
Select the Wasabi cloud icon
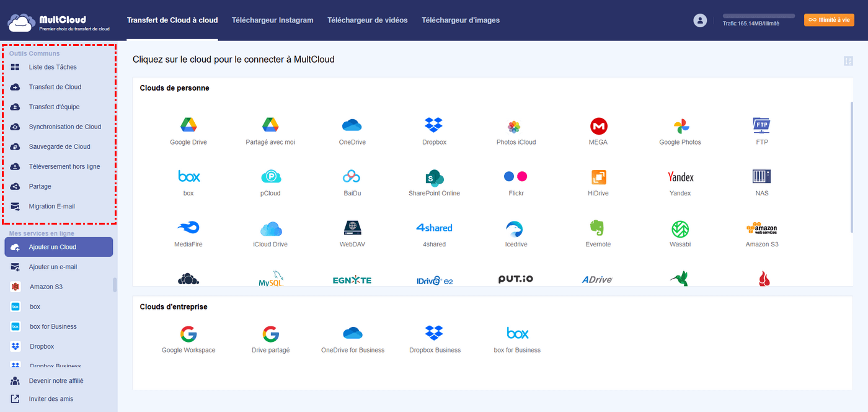click(x=680, y=228)
